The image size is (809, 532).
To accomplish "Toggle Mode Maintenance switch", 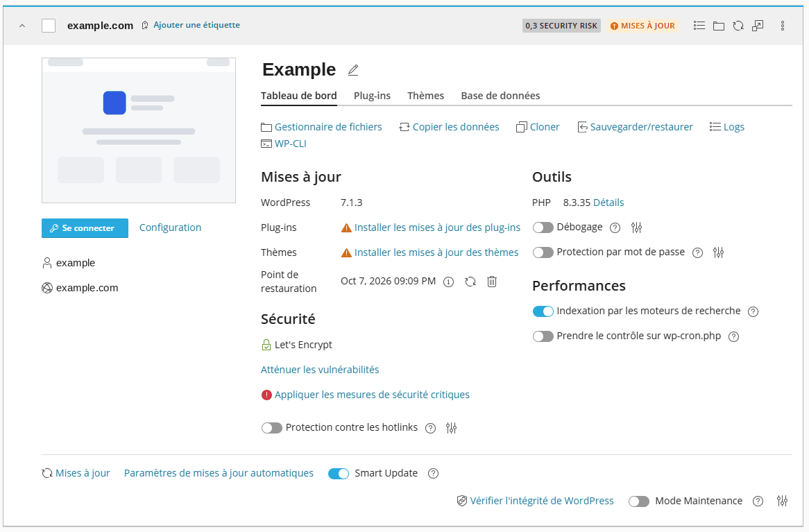I will pos(639,501).
